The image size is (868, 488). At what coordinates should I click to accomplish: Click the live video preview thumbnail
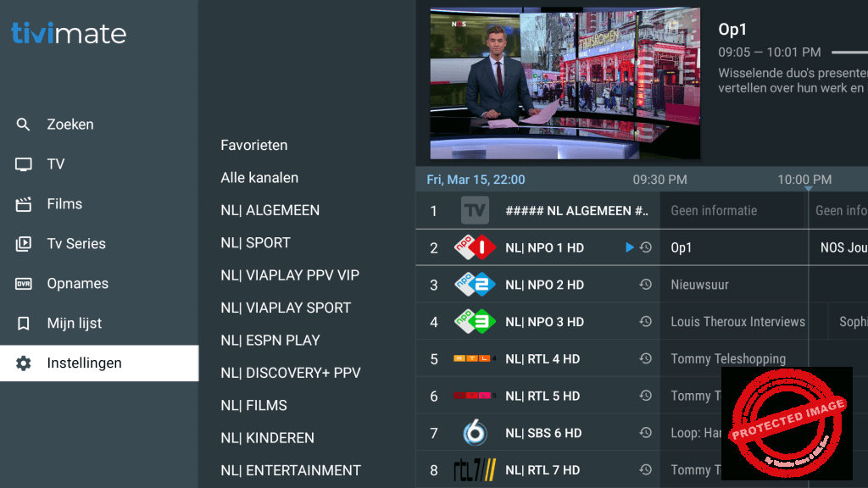click(565, 84)
